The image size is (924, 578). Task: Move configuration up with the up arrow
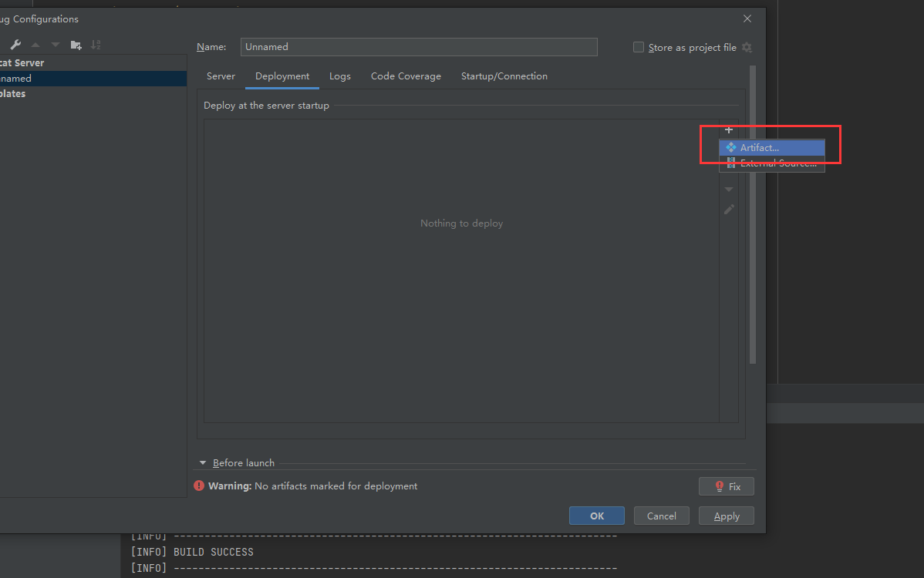pyautogui.click(x=35, y=45)
